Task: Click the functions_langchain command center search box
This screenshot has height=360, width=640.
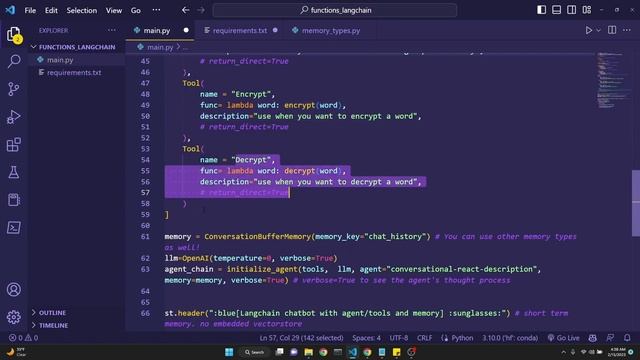Action: click(x=335, y=10)
